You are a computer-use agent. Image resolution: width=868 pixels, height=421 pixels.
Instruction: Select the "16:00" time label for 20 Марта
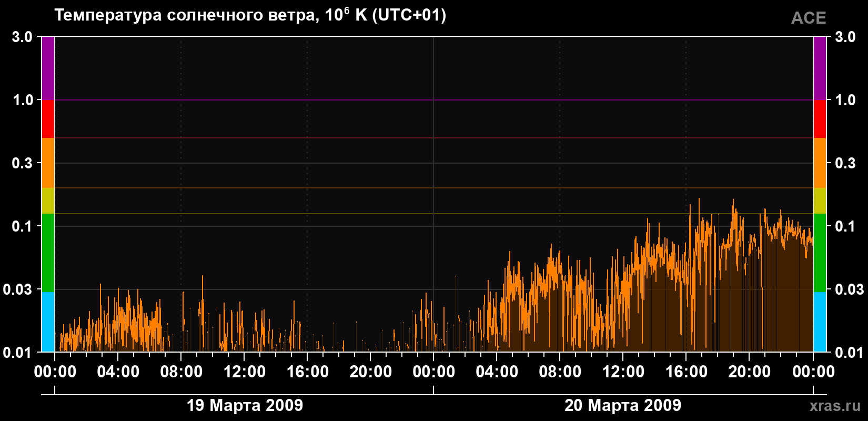point(687,372)
